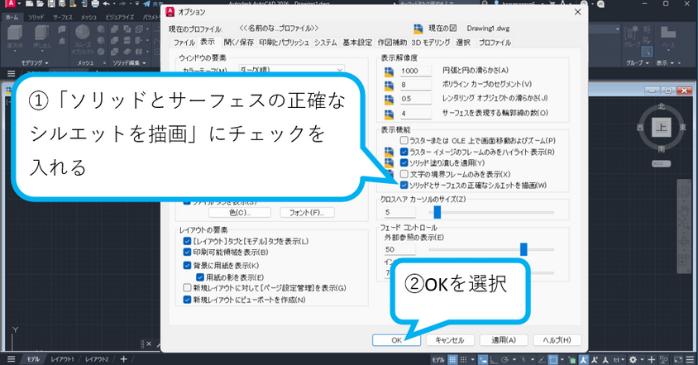This screenshot has width=698, height=365.
Task: Open the レイアウト1 layout tab
Action: (62, 359)
